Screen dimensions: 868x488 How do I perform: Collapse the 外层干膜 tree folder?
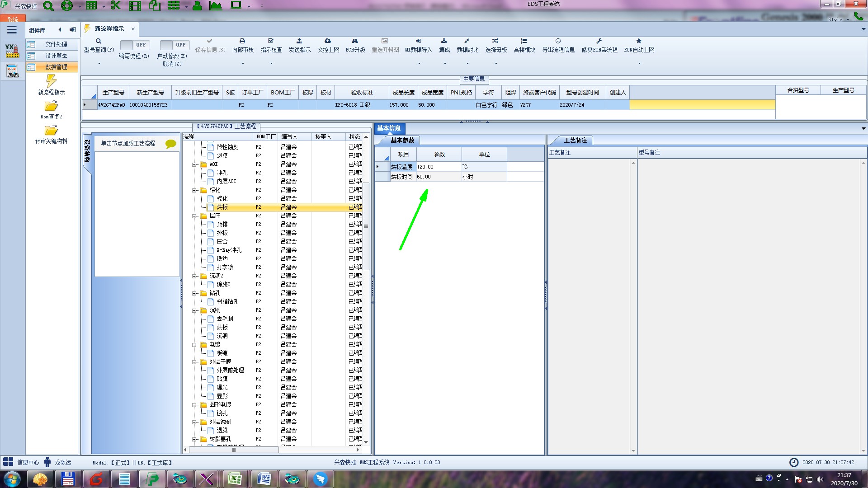click(x=194, y=362)
